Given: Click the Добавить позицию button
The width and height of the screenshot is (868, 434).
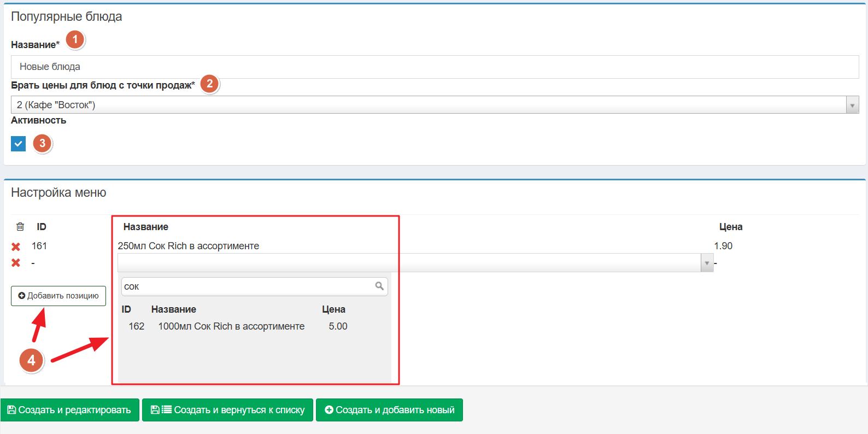Looking at the screenshot, I should [x=58, y=296].
